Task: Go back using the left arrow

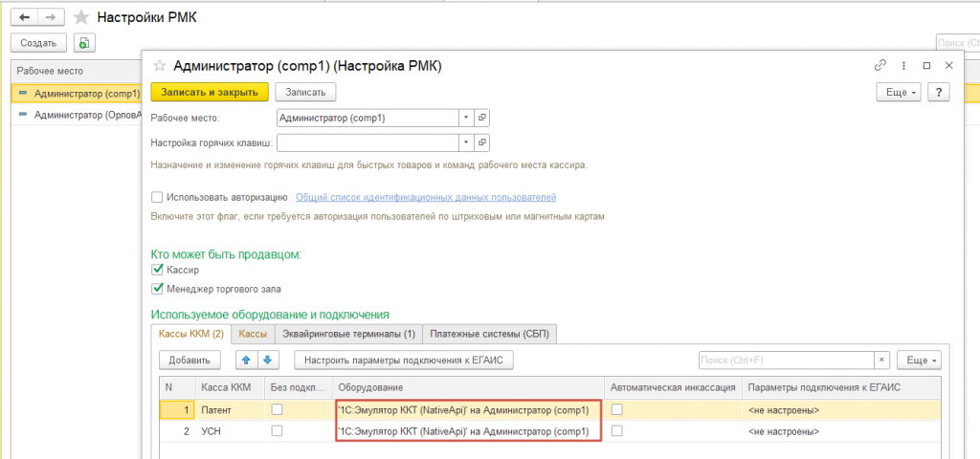Action: pos(26,17)
